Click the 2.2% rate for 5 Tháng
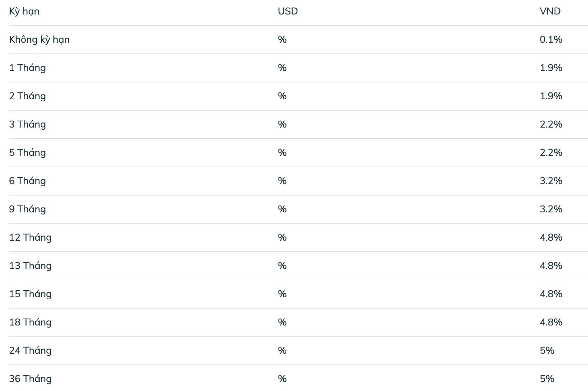 pyautogui.click(x=551, y=153)
